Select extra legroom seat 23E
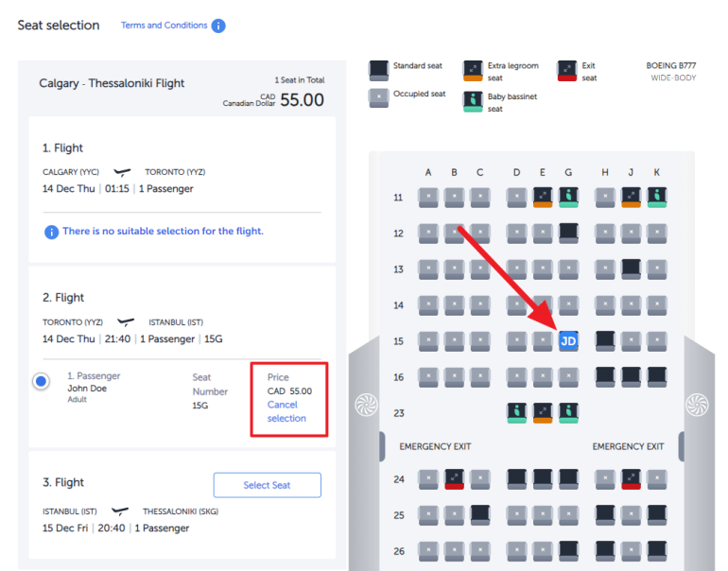 (x=543, y=412)
